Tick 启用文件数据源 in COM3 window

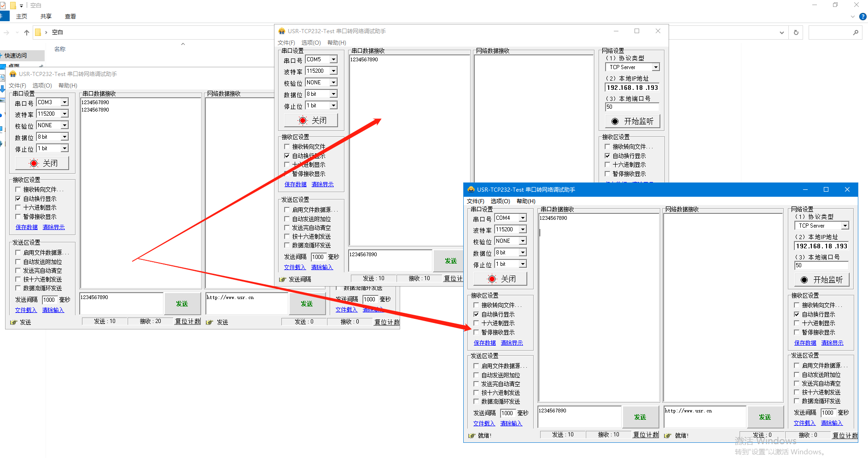(18, 252)
